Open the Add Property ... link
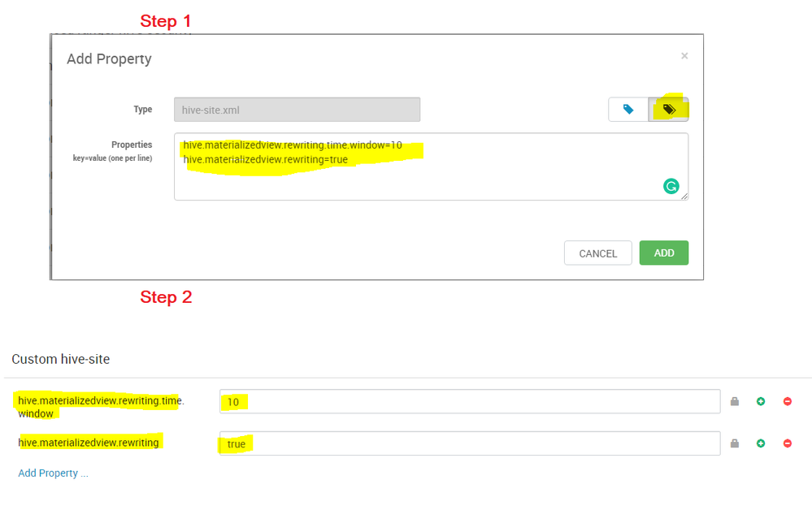This screenshot has height=510, width=812. 53,473
